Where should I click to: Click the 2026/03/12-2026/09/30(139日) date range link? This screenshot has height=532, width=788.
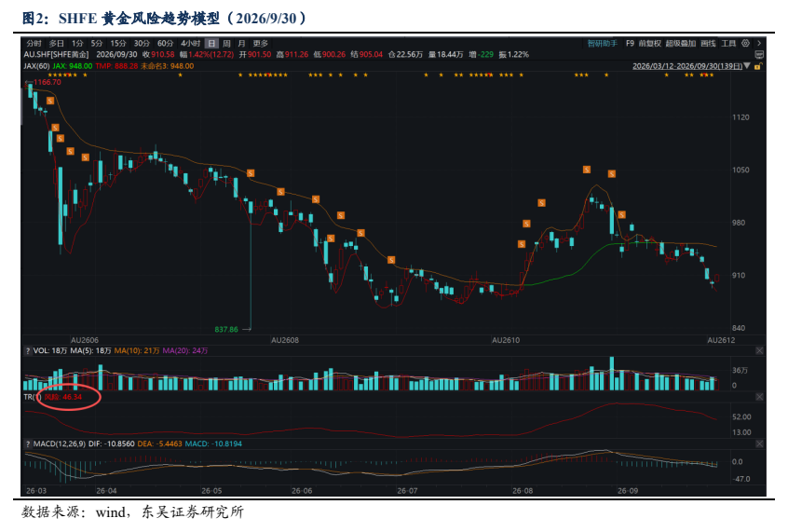point(687,66)
